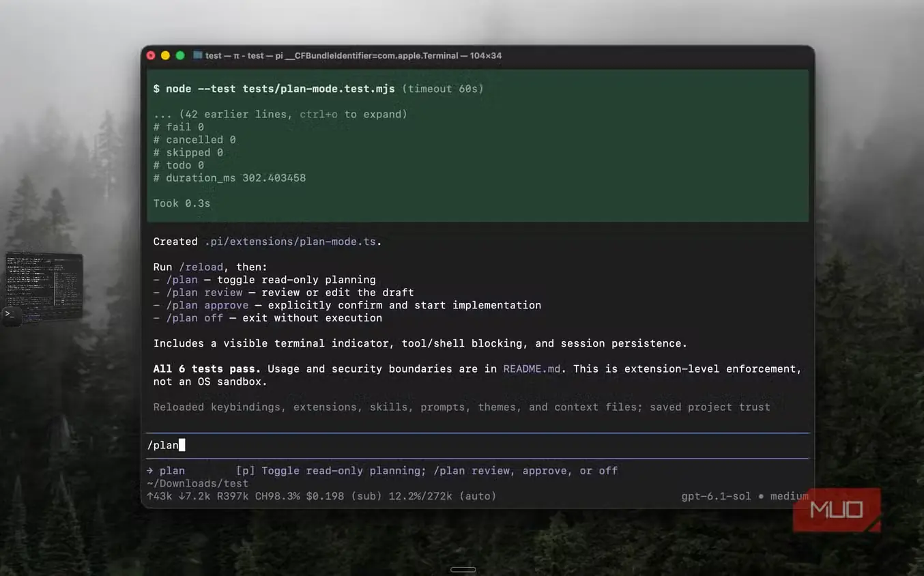Click the "/reload" command text

[x=201, y=267]
